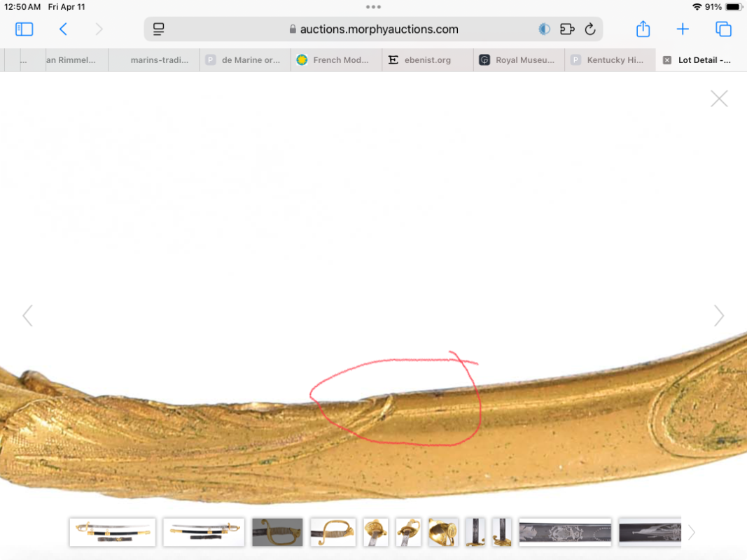Show the tab overview
Viewport: 747px width, 560px height.
pos(723,29)
